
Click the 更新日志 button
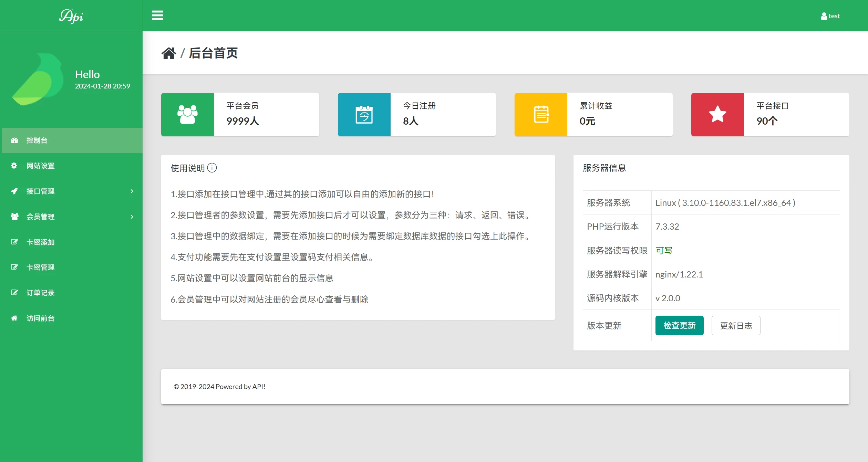(736, 326)
